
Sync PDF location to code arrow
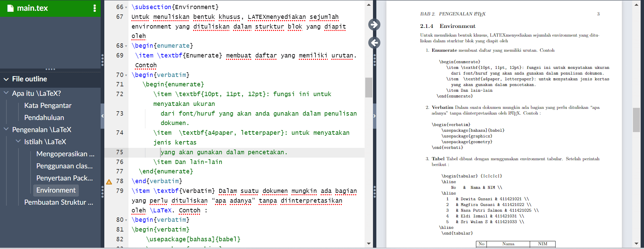[374, 43]
